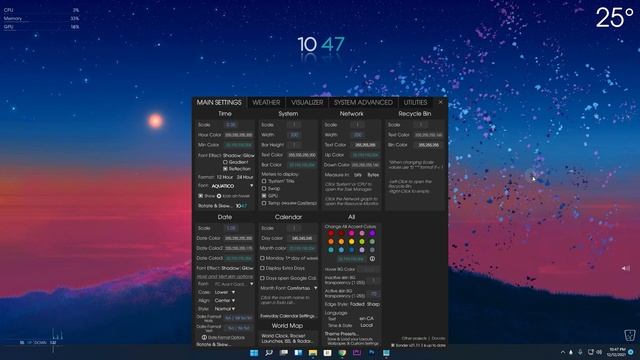Toggle the Reflection checkbox under Time
Viewport: 640px width, 360px height.
coord(225,169)
